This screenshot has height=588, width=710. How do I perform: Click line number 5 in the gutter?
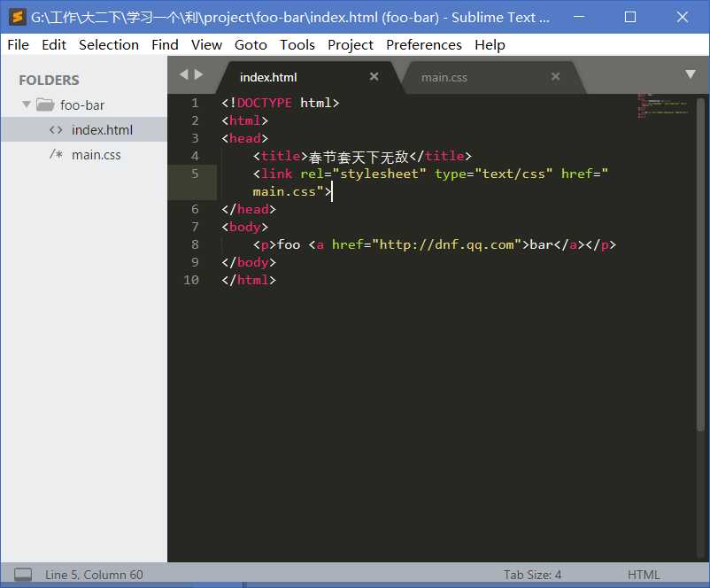pos(195,174)
